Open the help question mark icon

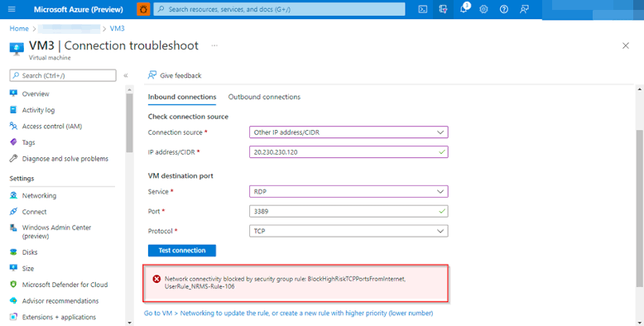[503, 9]
